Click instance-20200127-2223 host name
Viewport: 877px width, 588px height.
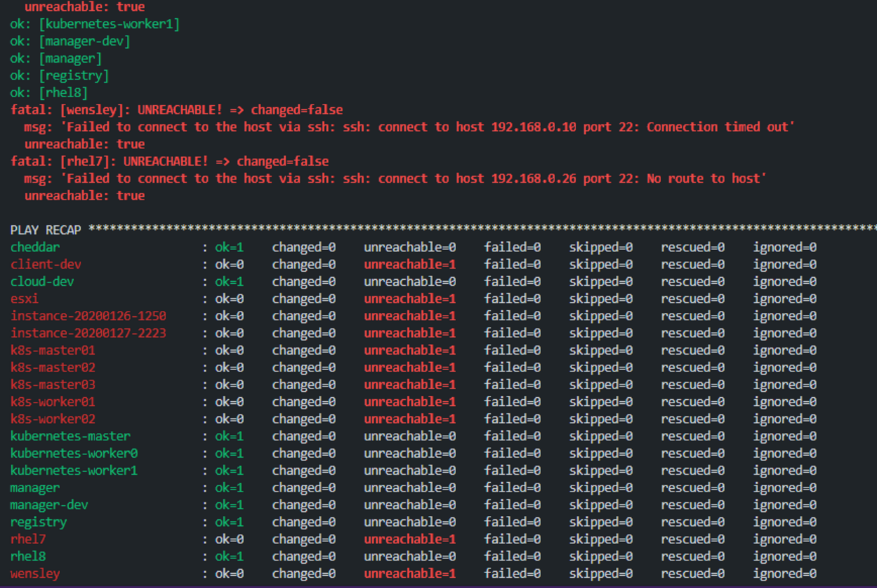(88, 333)
